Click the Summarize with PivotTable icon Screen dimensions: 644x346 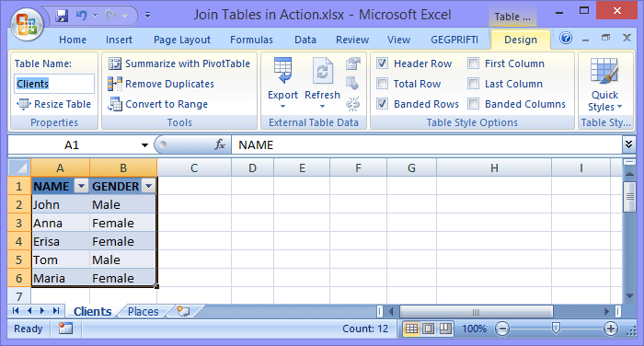(x=115, y=63)
